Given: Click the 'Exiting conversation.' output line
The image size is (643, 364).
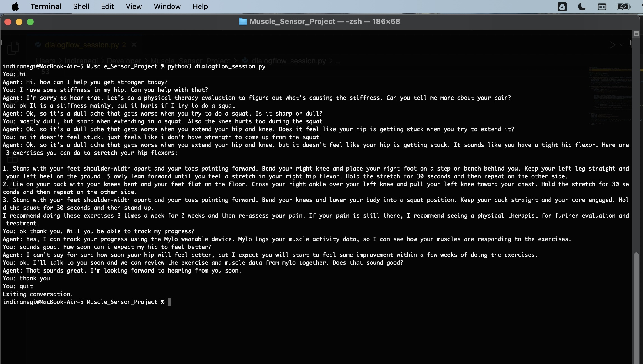Looking at the screenshot, I should 38,294.
